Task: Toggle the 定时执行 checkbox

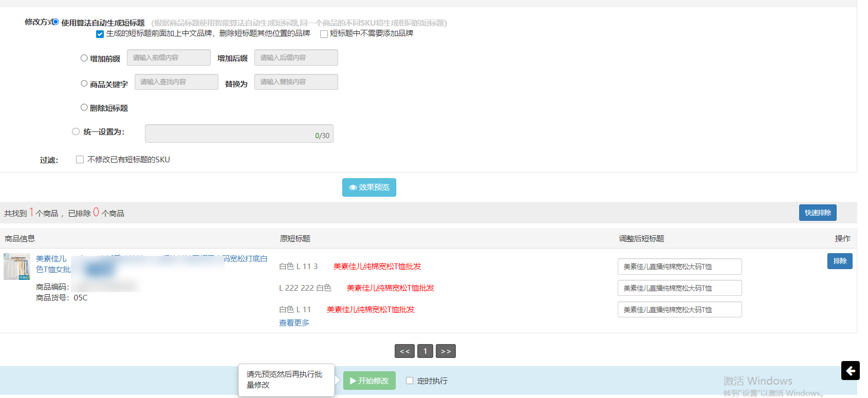Action: pos(410,381)
